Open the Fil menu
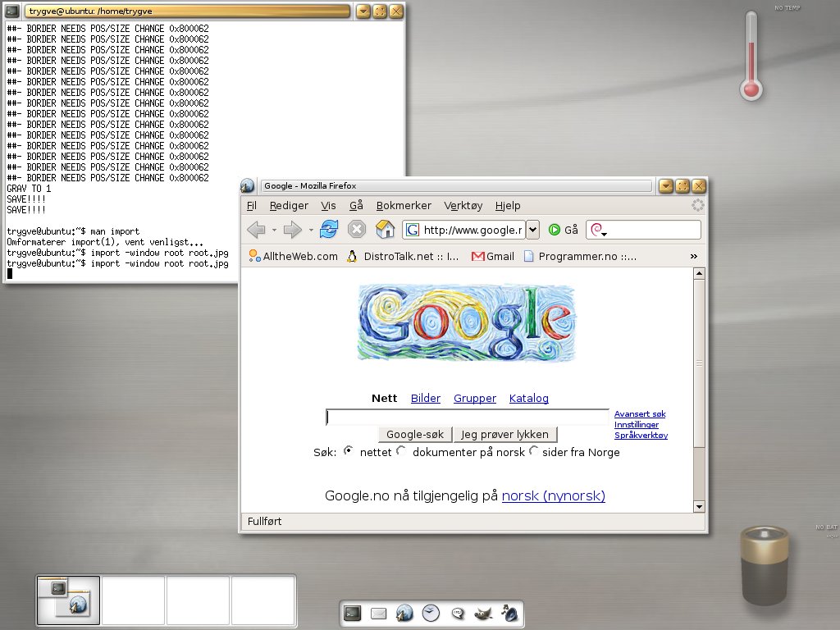The width and height of the screenshot is (840, 630). (x=252, y=206)
